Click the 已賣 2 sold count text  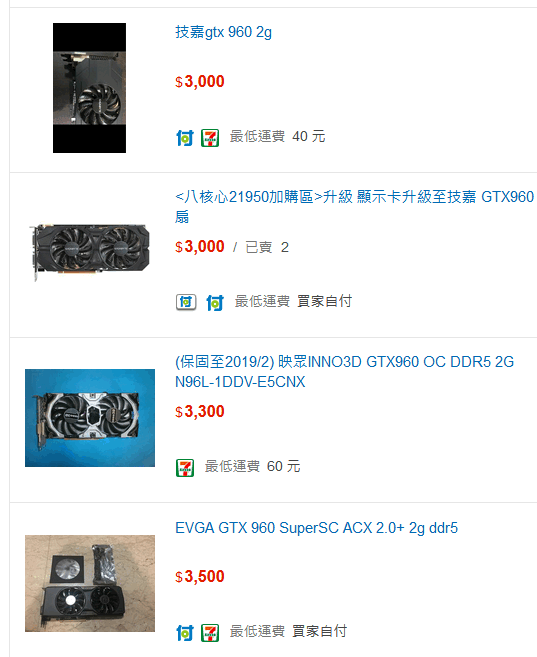[x=267, y=248]
